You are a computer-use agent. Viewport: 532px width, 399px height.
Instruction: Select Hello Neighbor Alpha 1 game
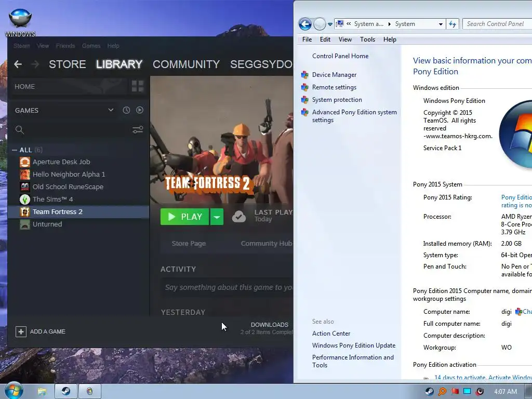pyautogui.click(x=69, y=175)
